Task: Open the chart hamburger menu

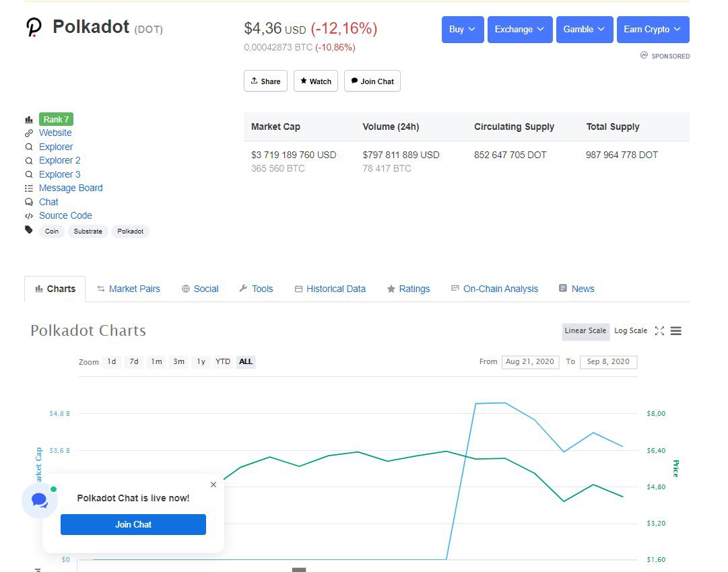Action: tap(676, 331)
